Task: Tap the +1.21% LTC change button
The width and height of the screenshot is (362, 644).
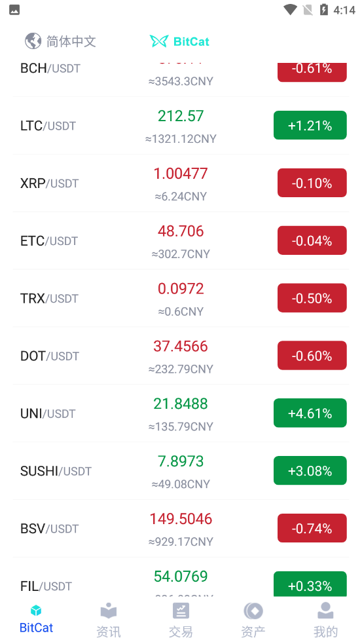Action: pos(310,125)
